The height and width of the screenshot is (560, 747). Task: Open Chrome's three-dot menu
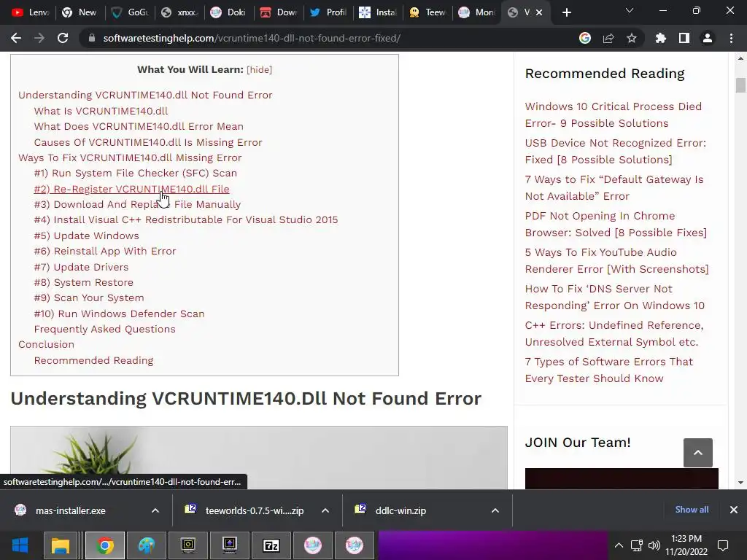pyautogui.click(x=731, y=38)
